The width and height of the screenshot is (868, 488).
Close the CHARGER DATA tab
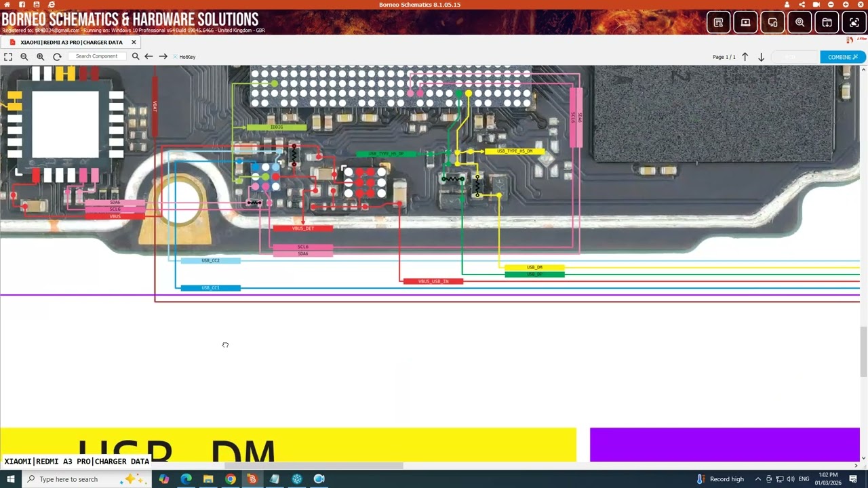(x=134, y=42)
